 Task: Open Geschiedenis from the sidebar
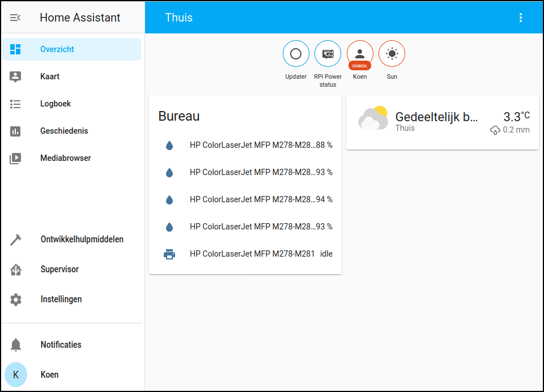[72, 131]
